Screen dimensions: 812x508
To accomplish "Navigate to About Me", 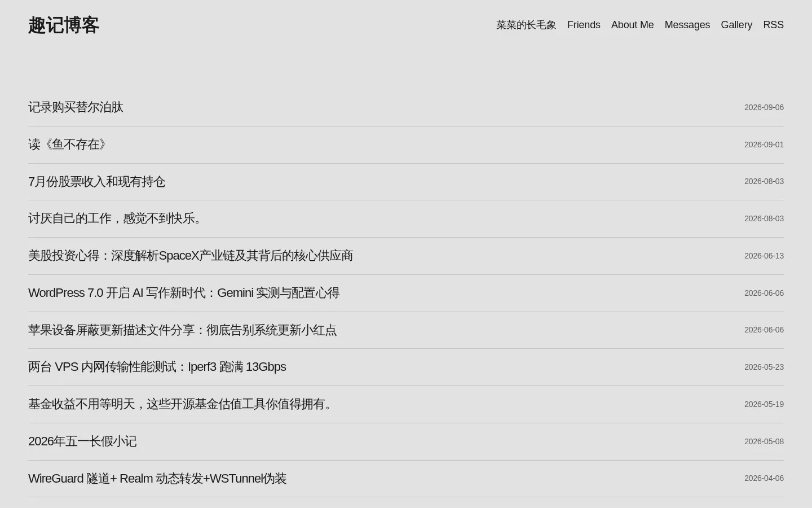I will tap(632, 25).
